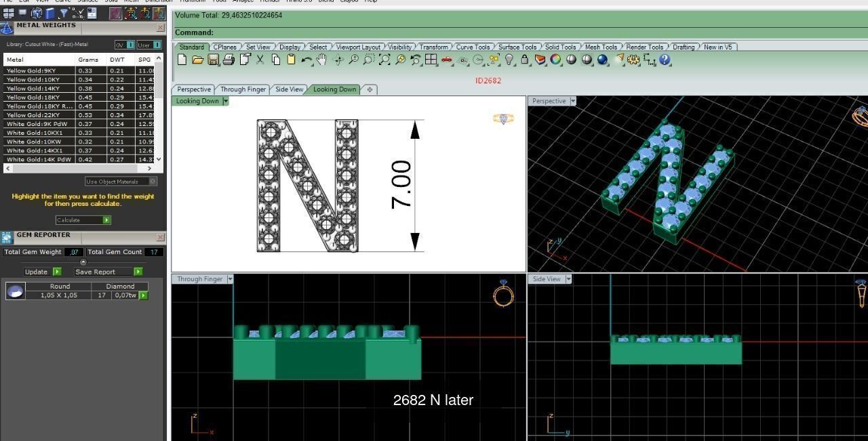Open the Perspective viewport title dropdown
Viewport: 868px width, 441px height.
[572, 101]
